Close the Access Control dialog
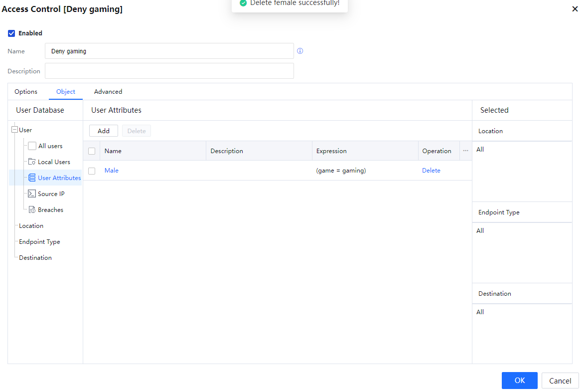Screen dimensions: 588x391 575,9
